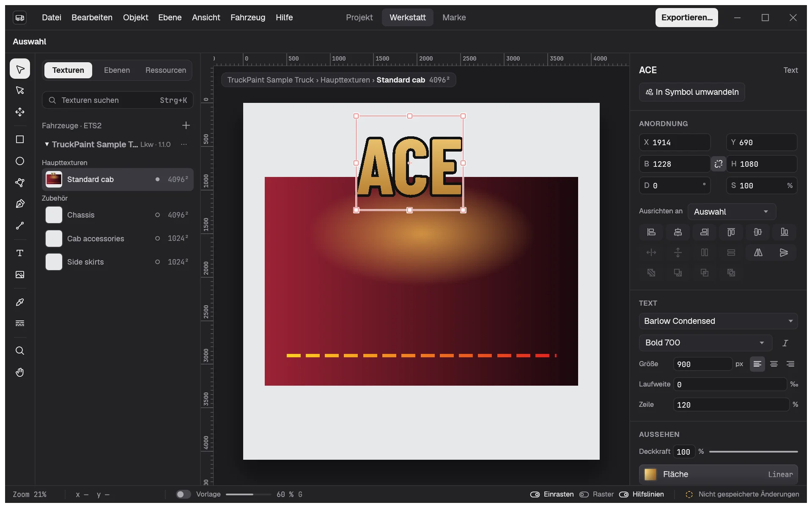Click the Texturen suchen search field

click(118, 100)
